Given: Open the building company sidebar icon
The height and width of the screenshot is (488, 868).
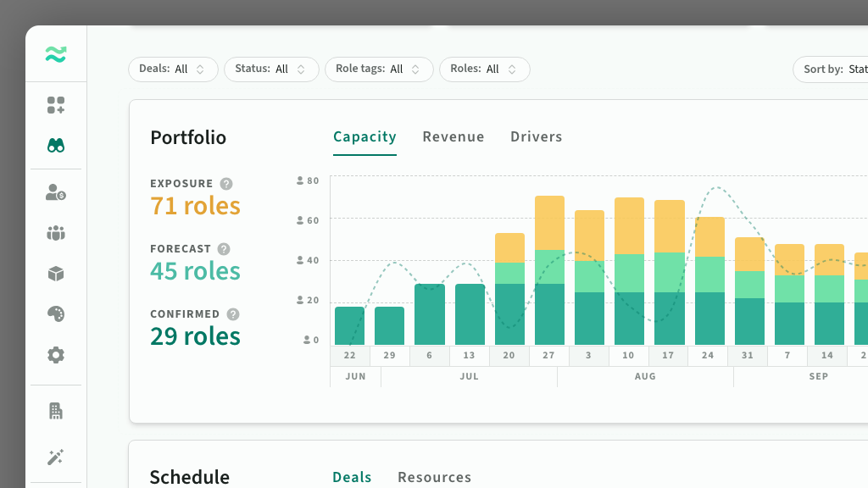Looking at the screenshot, I should (x=56, y=411).
